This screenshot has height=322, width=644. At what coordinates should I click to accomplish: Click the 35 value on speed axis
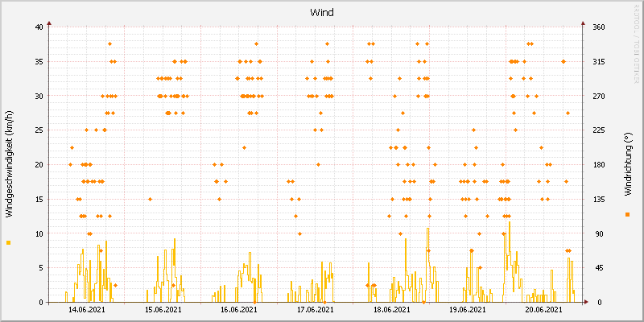click(39, 62)
